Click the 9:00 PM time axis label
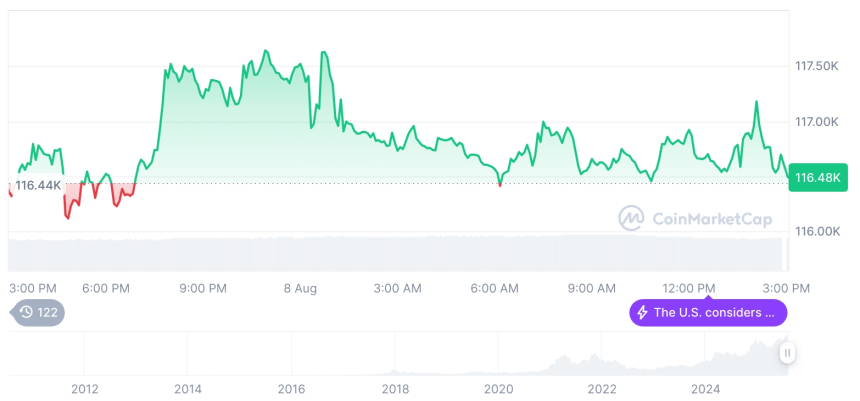 pyautogui.click(x=203, y=288)
